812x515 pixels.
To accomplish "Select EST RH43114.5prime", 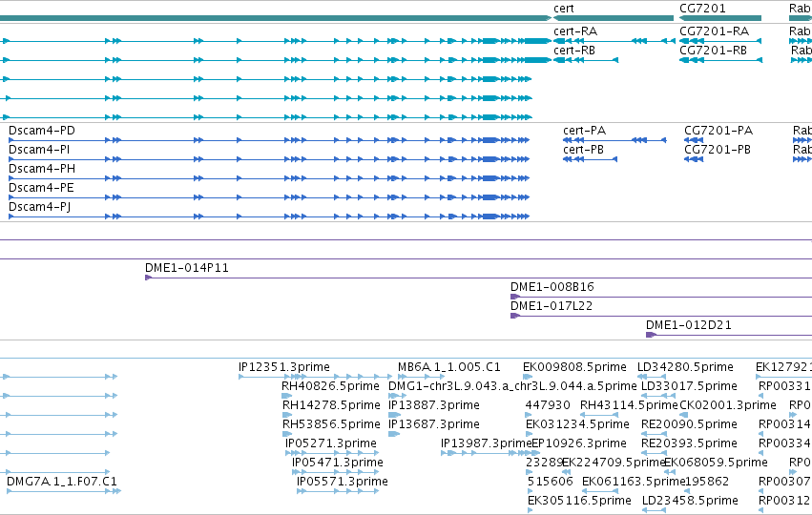I will coord(629,405).
